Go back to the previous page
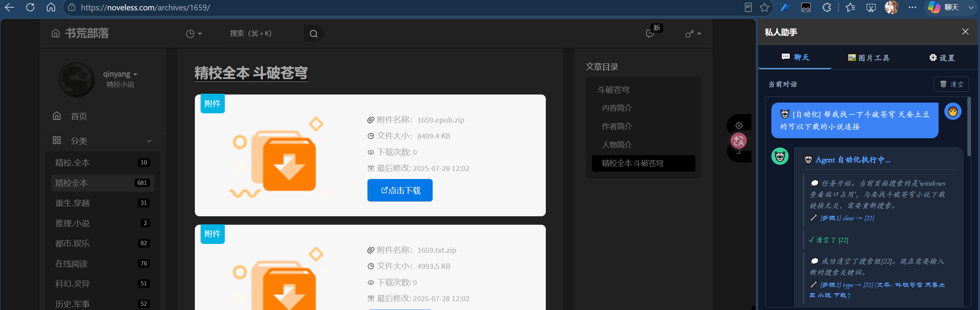The width and height of the screenshot is (980, 310). pyautogui.click(x=10, y=7)
